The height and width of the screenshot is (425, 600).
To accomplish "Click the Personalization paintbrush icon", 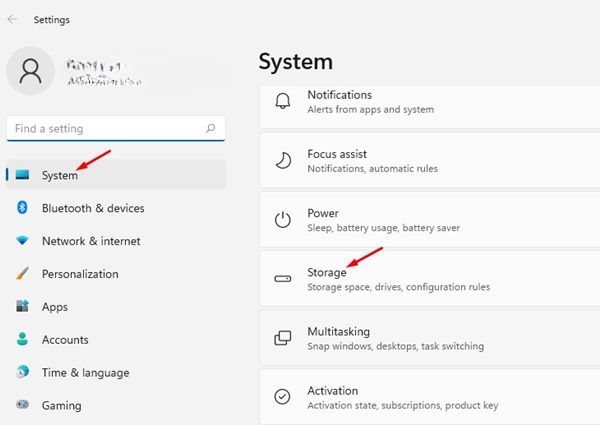I will pyautogui.click(x=22, y=274).
